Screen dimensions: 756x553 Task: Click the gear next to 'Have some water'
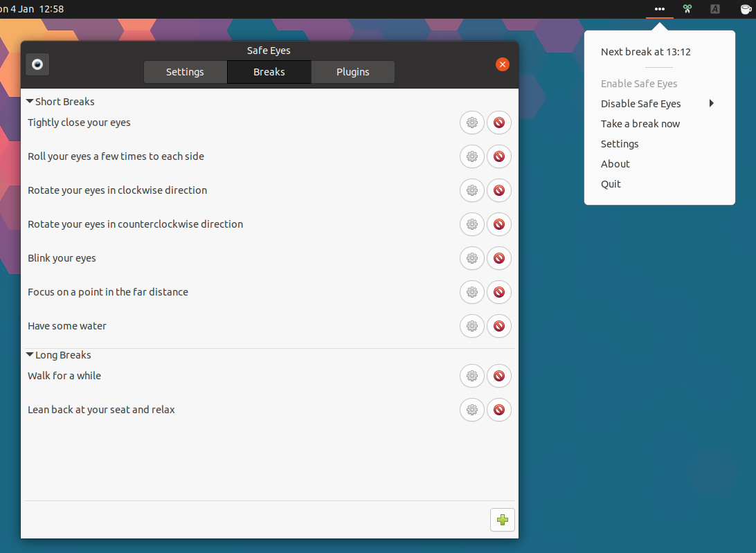point(472,326)
